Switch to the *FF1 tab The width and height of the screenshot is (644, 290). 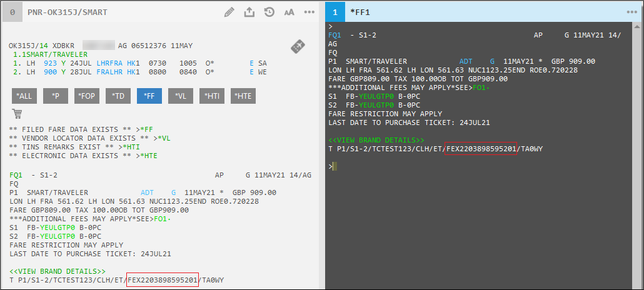click(x=360, y=12)
